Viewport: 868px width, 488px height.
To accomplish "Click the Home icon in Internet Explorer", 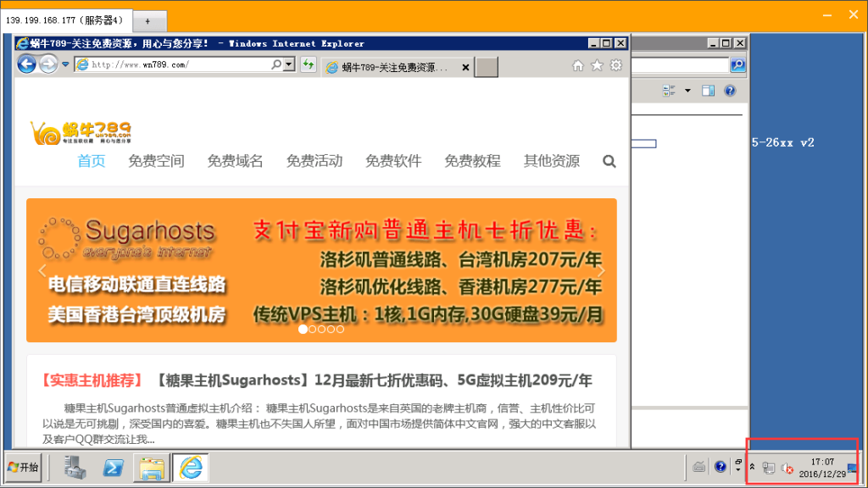I will (578, 64).
